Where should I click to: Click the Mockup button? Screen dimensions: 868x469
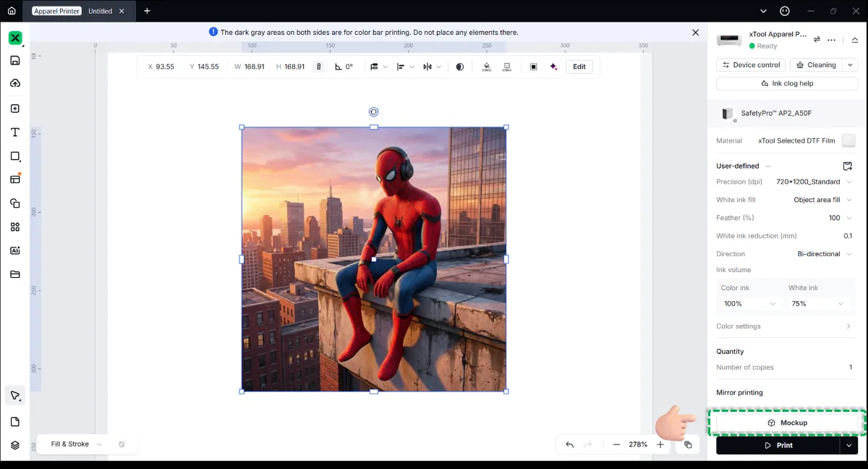point(787,423)
